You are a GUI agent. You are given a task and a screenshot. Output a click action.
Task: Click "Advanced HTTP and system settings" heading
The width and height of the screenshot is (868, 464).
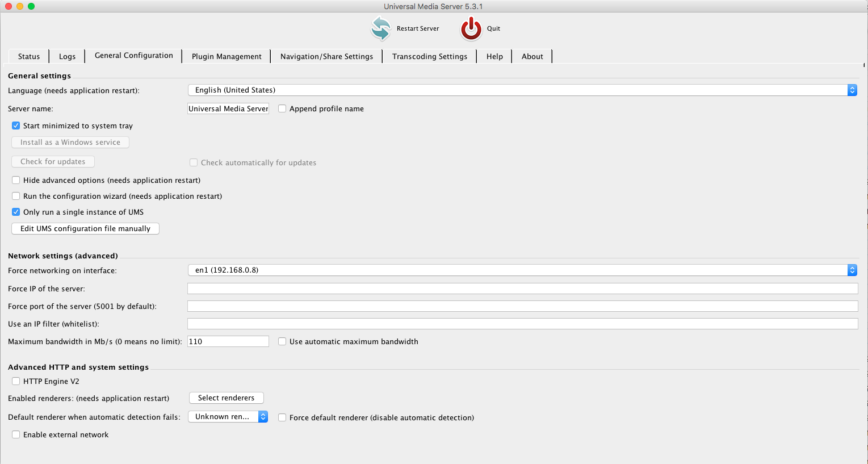point(78,367)
